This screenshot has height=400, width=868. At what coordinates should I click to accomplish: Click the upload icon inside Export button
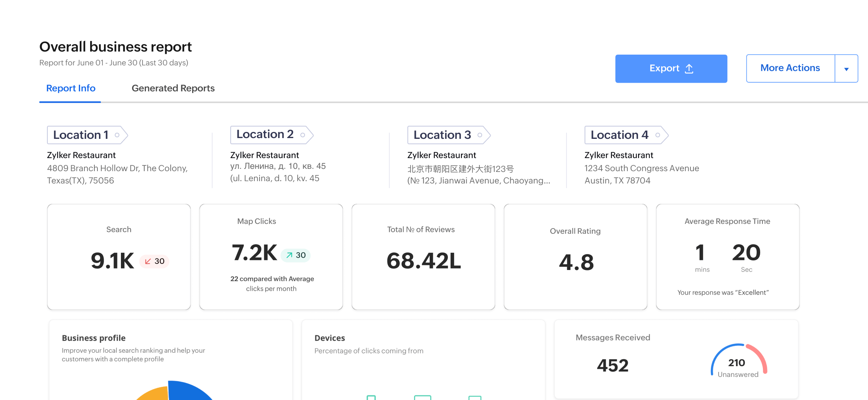pos(689,68)
